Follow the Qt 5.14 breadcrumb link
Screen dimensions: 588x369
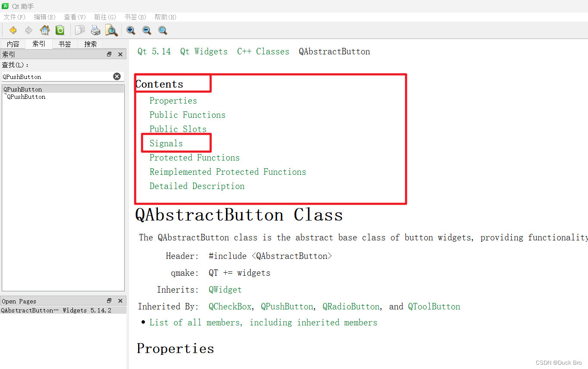coord(154,51)
